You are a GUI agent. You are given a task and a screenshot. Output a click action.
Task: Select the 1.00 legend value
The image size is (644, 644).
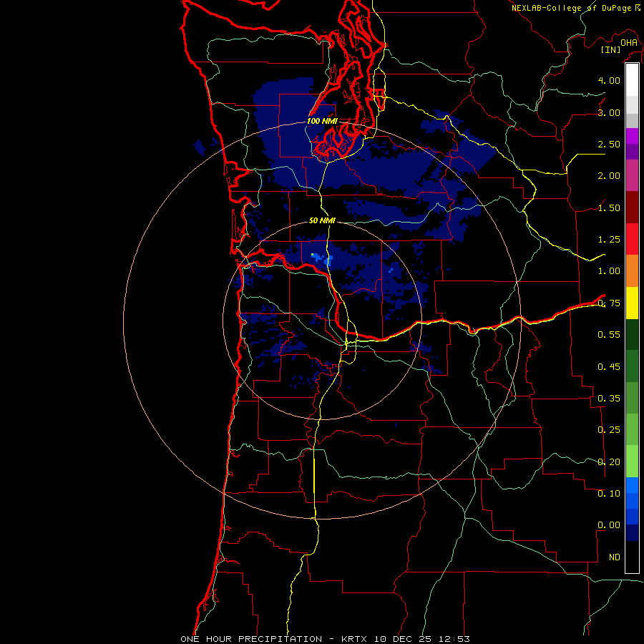(x=609, y=271)
